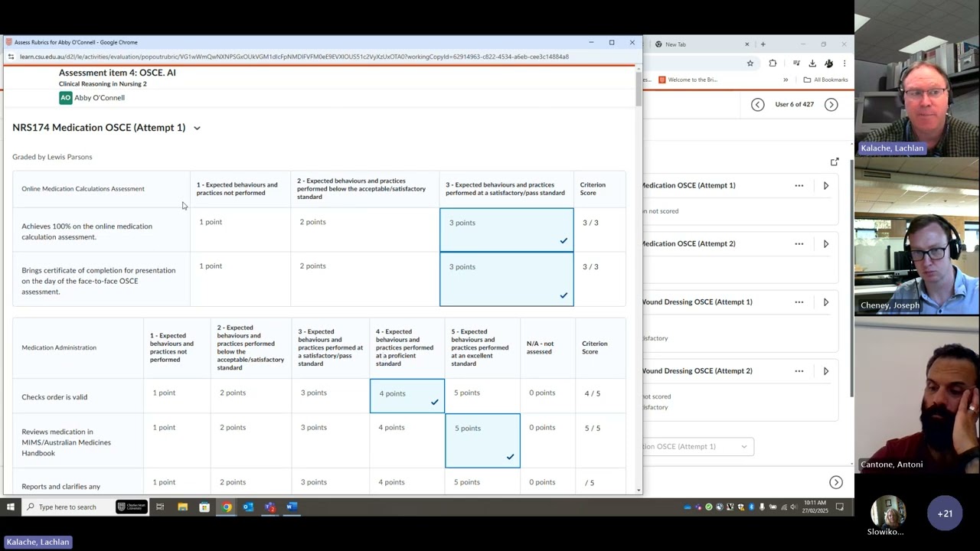Click Medication OSCE (Attempt 2) heading
The image size is (980, 551).
pos(688,244)
